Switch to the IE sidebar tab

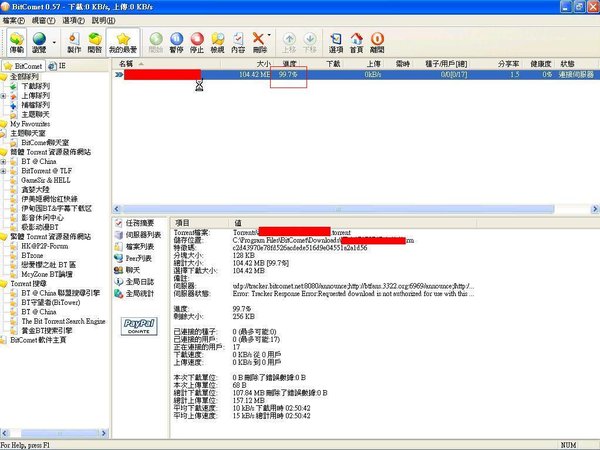57,66
